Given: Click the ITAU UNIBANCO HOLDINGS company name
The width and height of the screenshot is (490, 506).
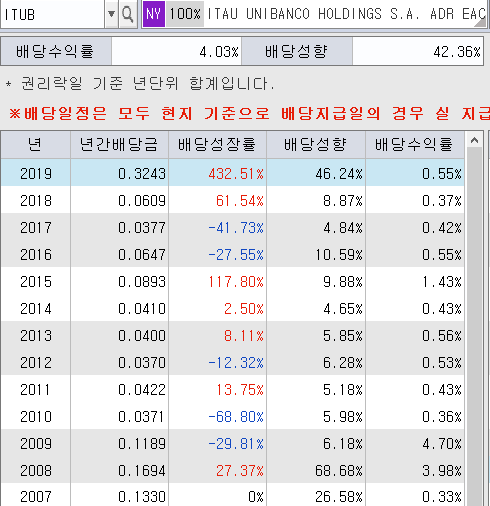Looking at the screenshot, I should 347,14.
